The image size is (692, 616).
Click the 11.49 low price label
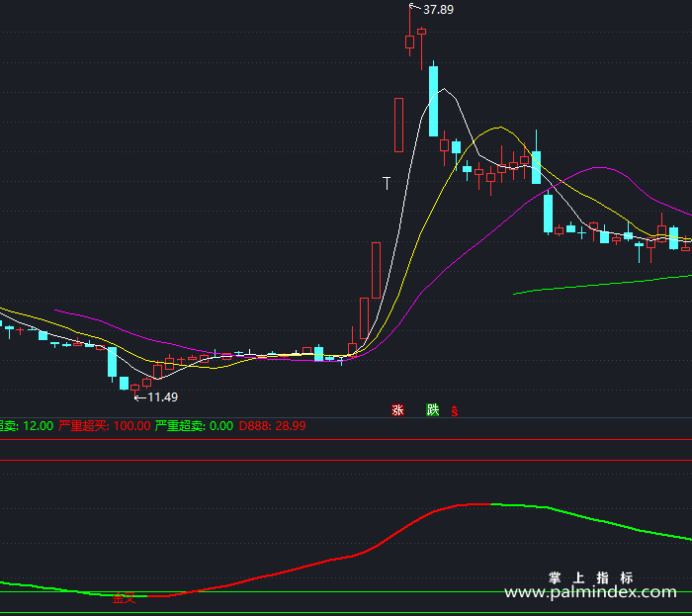coord(162,397)
